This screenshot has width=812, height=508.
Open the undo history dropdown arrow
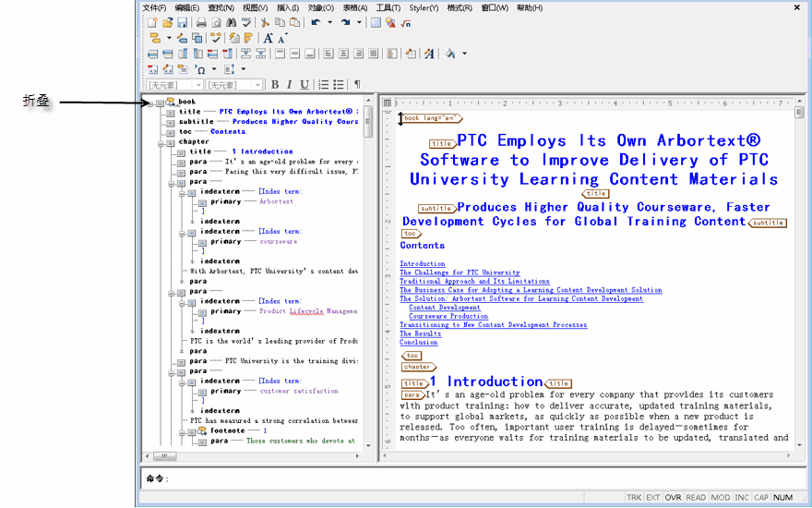pyautogui.click(x=329, y=23)
